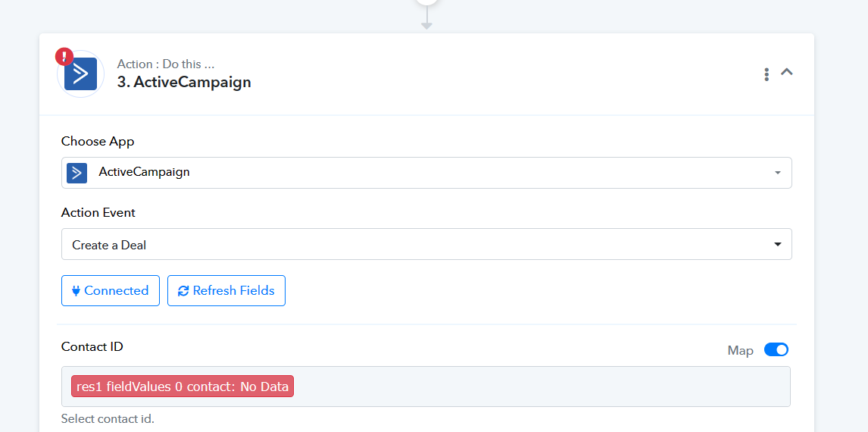This screenshot has width=868, height=432.
Task: Click the Refresh Fields button
Action: (226, 291)
